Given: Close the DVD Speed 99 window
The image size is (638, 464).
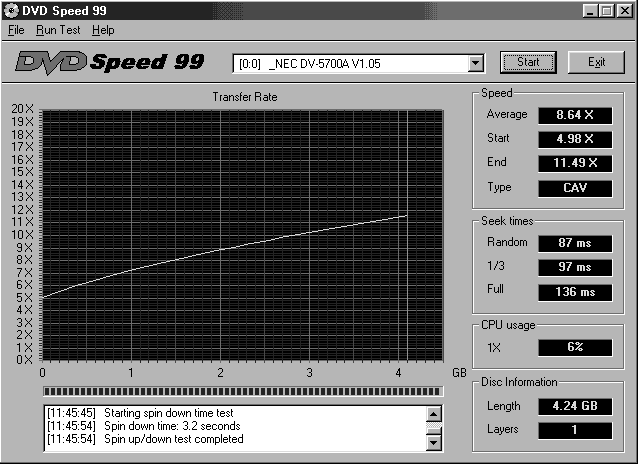Looking at the screenshot, I should 624,10.
